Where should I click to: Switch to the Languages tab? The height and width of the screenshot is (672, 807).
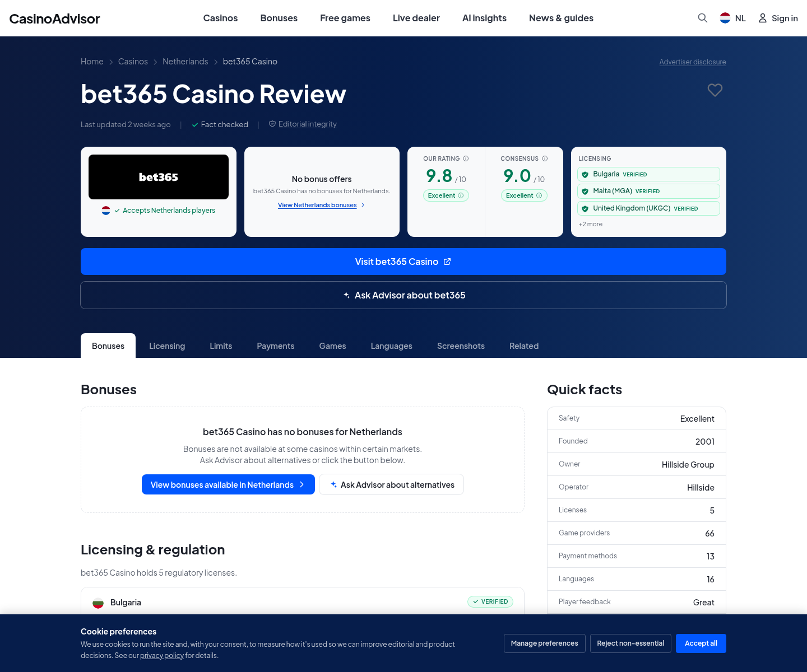tap(392, 346)
